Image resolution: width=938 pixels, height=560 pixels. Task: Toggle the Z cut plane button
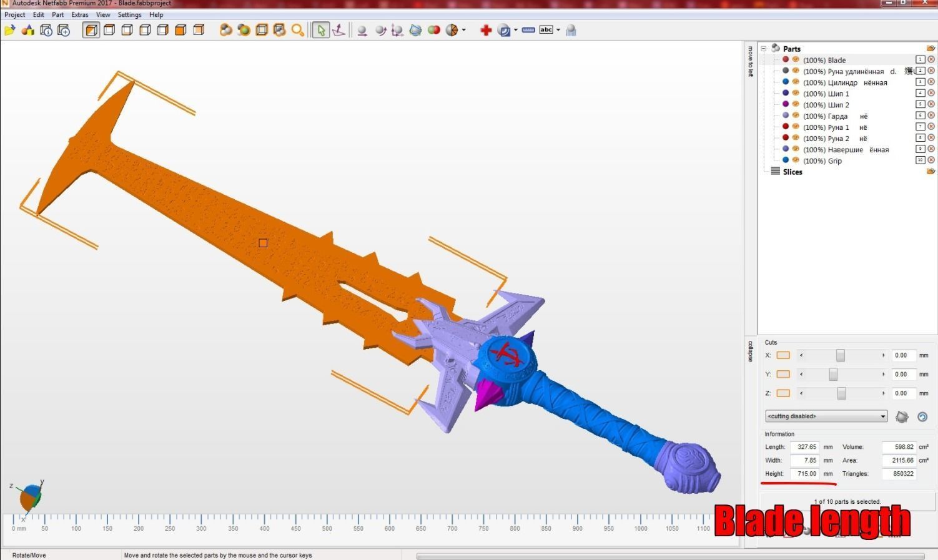coord(783,393)
